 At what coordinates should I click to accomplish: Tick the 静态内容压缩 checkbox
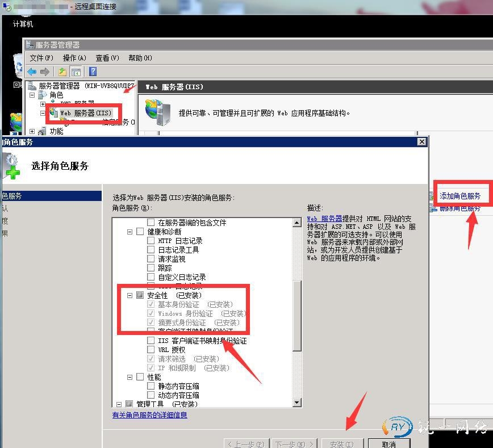pyautogui.click(x=151, y=386)
